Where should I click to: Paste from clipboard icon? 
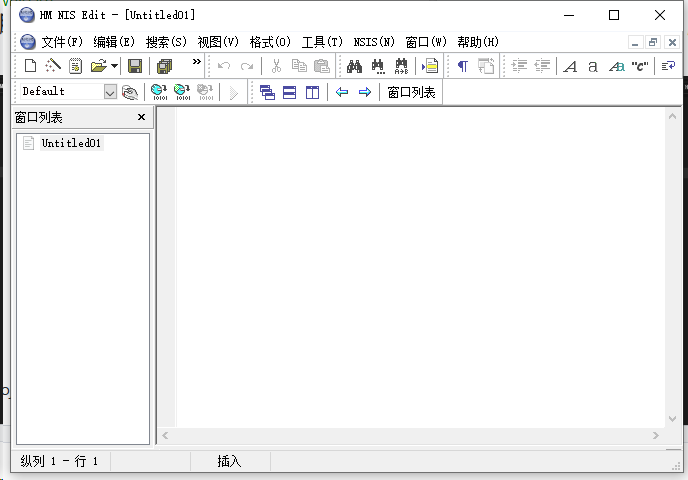pos(322,66)
